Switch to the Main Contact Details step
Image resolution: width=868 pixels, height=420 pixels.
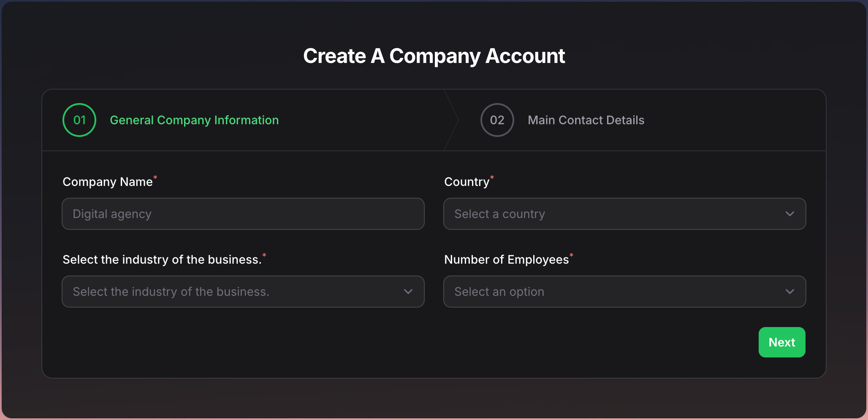pos(586,120)
